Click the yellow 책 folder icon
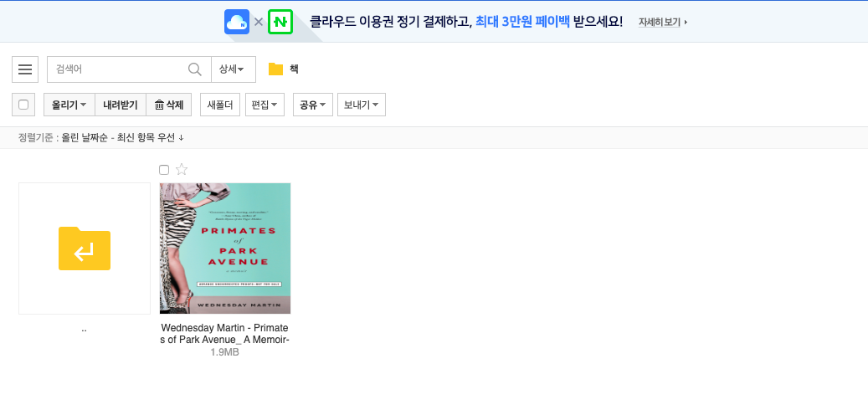Image resolution: width=868 pixels, height=415 pixels. pyautogui.click(x=275, y=69)
